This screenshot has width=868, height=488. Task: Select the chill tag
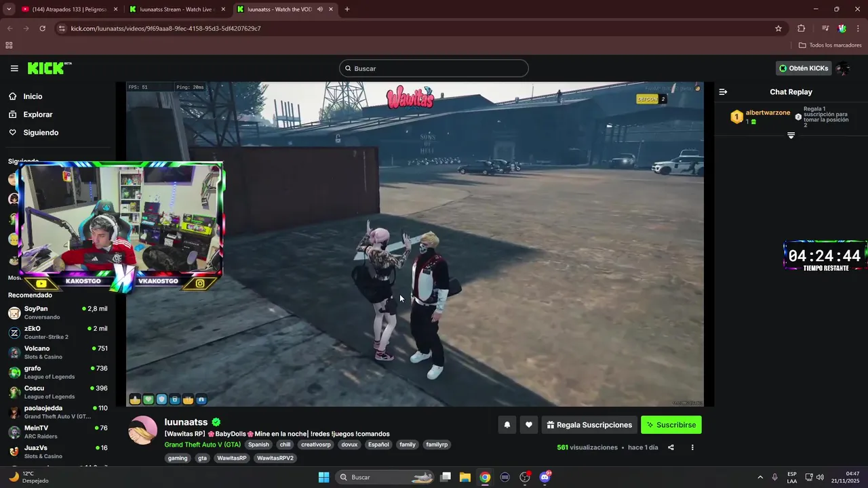285,445
